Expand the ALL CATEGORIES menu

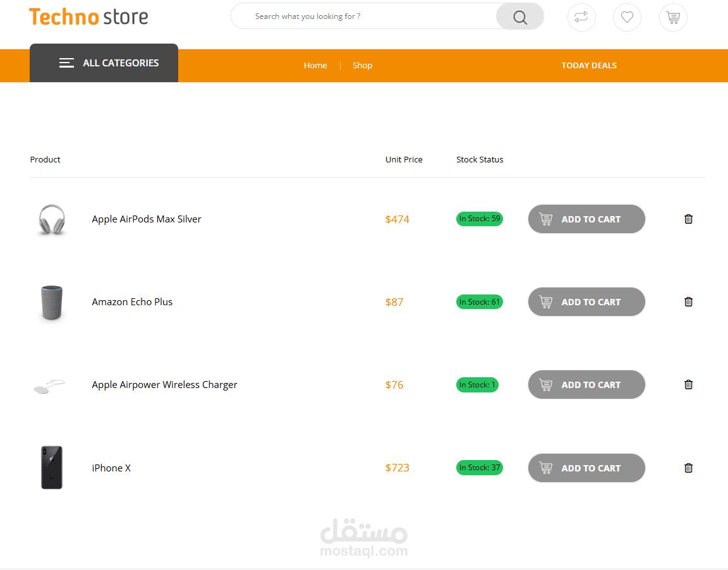pyautogui.click(x=104, y=63)
